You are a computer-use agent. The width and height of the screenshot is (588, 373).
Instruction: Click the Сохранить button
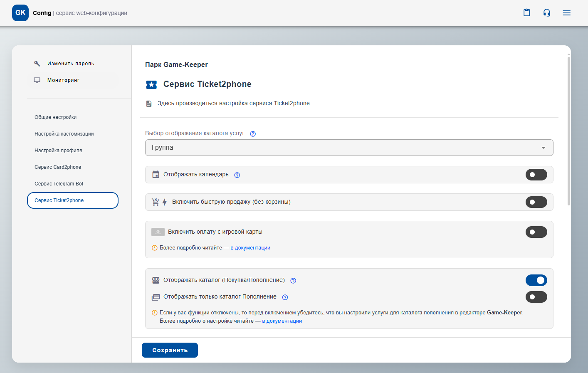pos(170,350)
